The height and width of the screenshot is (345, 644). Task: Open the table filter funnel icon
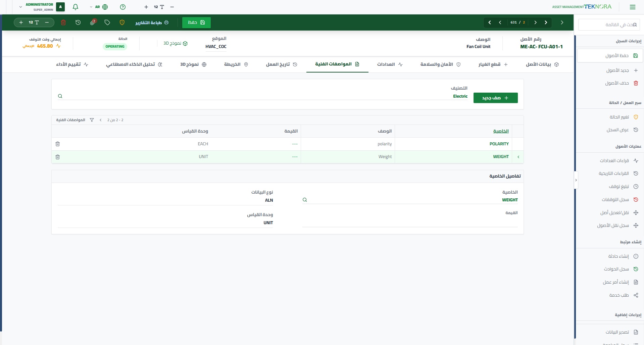click(92, 120)
